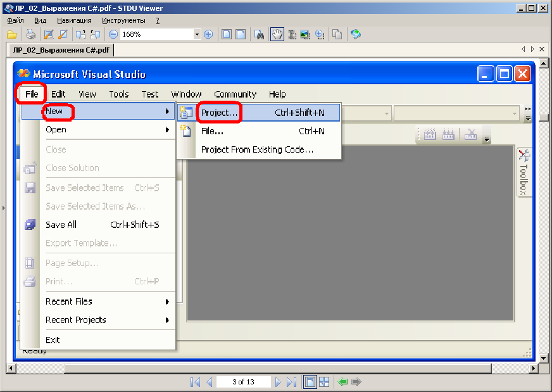
Task: Expand the collapsed left sidebar panel arrow
Action: [x=4, y=208]
